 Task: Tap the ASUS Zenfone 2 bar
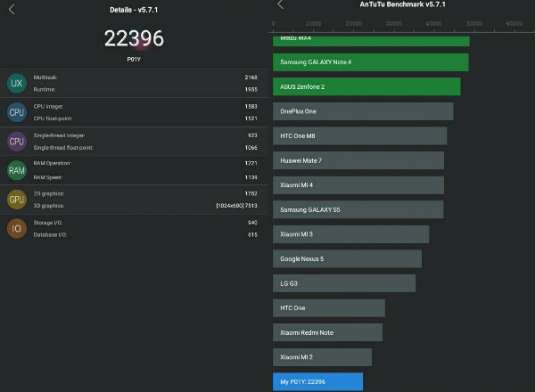pos(366,86)
